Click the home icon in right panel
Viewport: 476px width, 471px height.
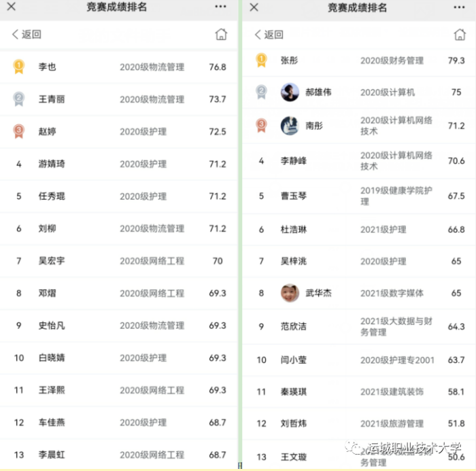click(x=460, y=35)
